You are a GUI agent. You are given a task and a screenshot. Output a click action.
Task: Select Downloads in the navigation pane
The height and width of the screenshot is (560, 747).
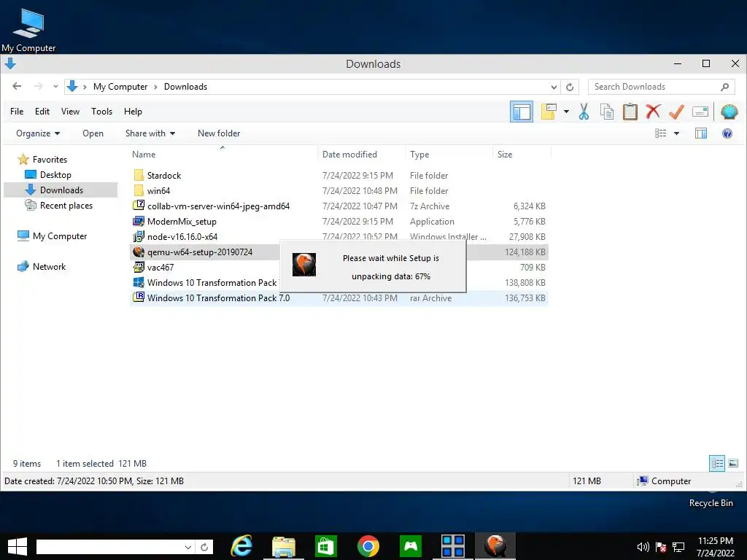61,190
